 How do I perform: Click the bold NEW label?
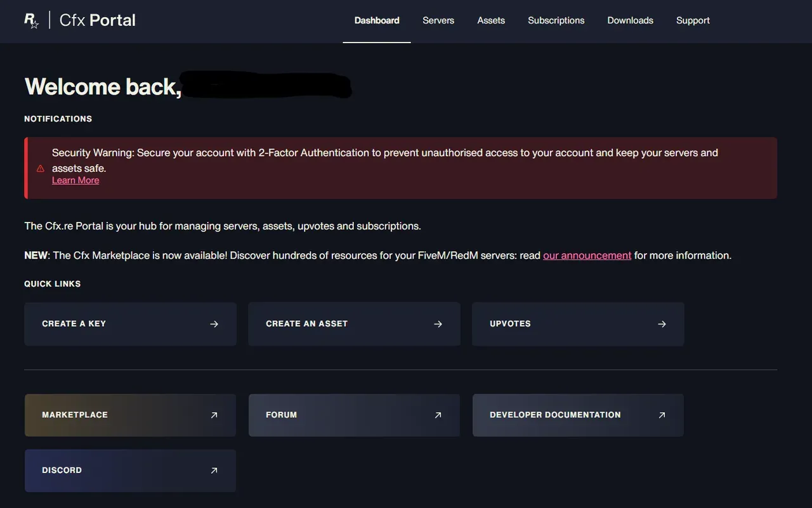click(36, 256)
